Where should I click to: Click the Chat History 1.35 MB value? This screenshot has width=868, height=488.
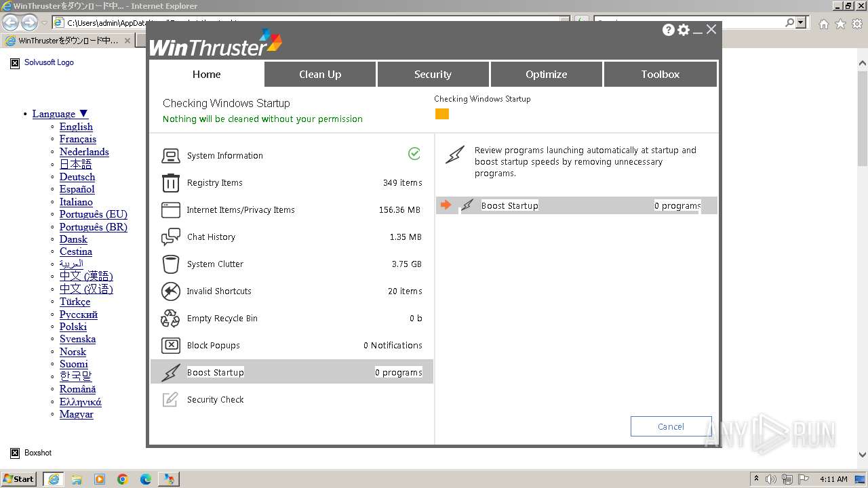click(x=406, y=237)
